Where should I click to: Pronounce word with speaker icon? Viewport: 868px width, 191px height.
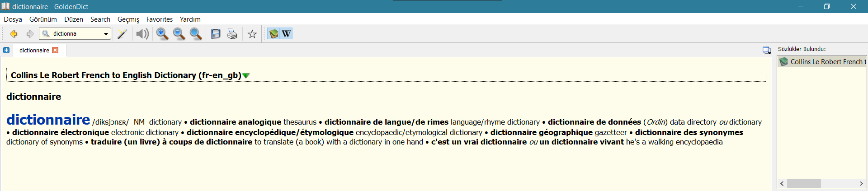tap(142, 34)
